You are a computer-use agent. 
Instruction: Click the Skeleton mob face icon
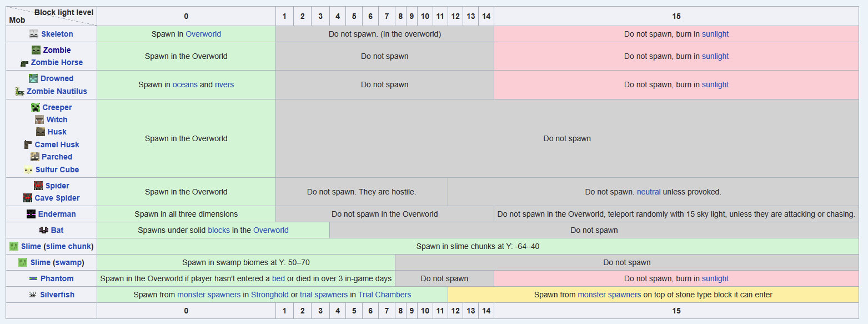click(34, 34)
